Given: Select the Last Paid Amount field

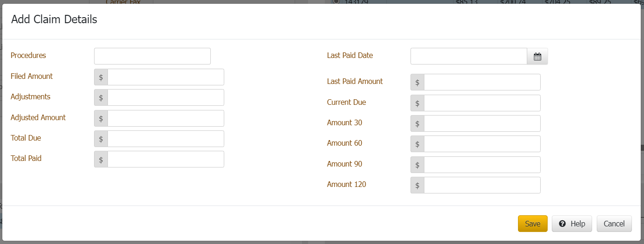Looking at the screenshot, I should (x=482, y=82).
